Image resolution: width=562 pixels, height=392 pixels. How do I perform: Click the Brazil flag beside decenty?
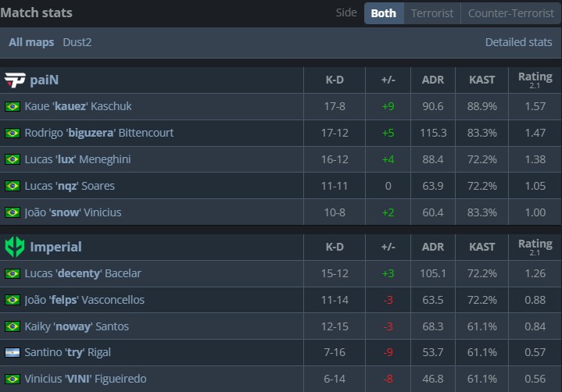[x=13, y=273]
